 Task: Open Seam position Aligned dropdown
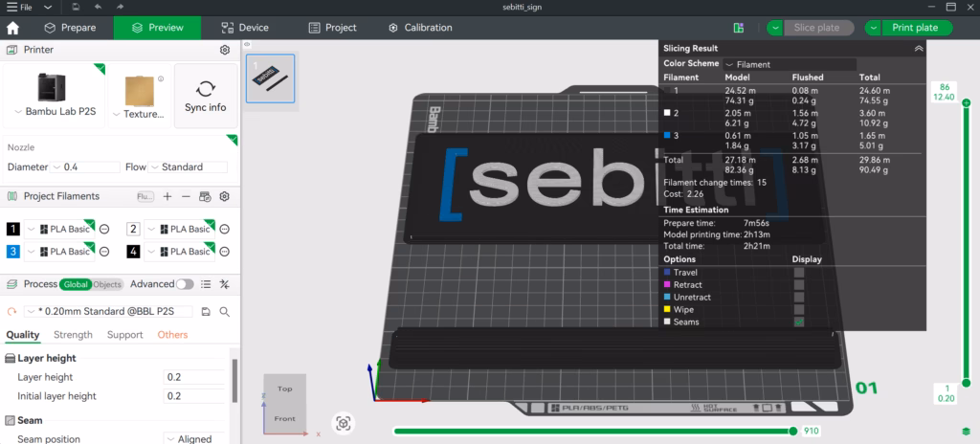click(x=194, y=439)
